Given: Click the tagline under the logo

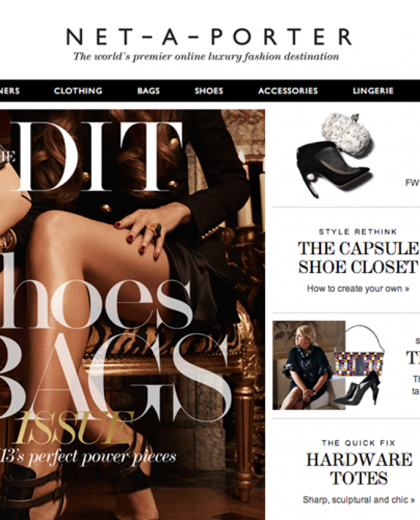Looking at the screenshot, I should (x=206, y=56).
